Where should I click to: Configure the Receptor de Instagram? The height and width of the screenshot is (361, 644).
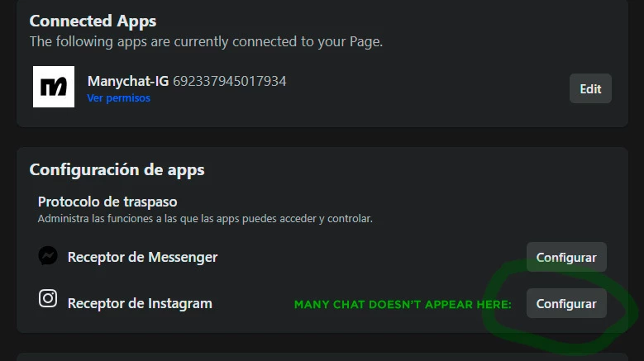[566, 303]
